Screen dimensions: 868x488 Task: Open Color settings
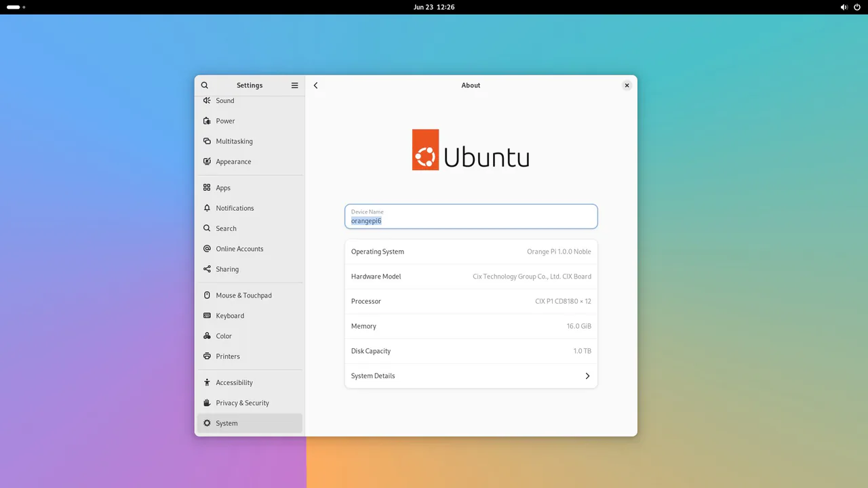(x=250, y=336)
